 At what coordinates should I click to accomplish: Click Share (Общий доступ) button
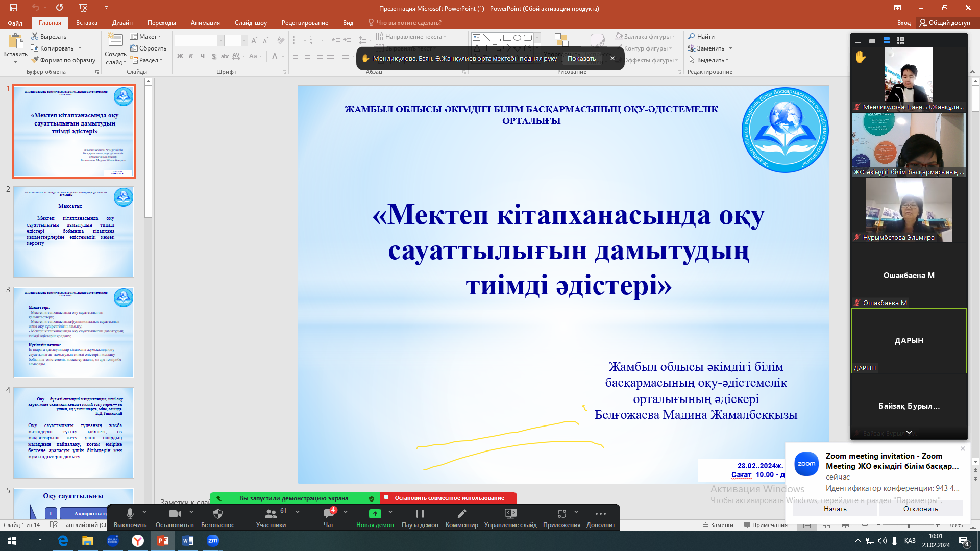(x=945, y=23)
